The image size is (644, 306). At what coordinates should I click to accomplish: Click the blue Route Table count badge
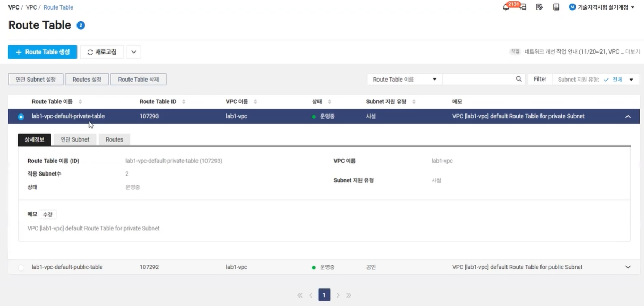tap(81, 25)
